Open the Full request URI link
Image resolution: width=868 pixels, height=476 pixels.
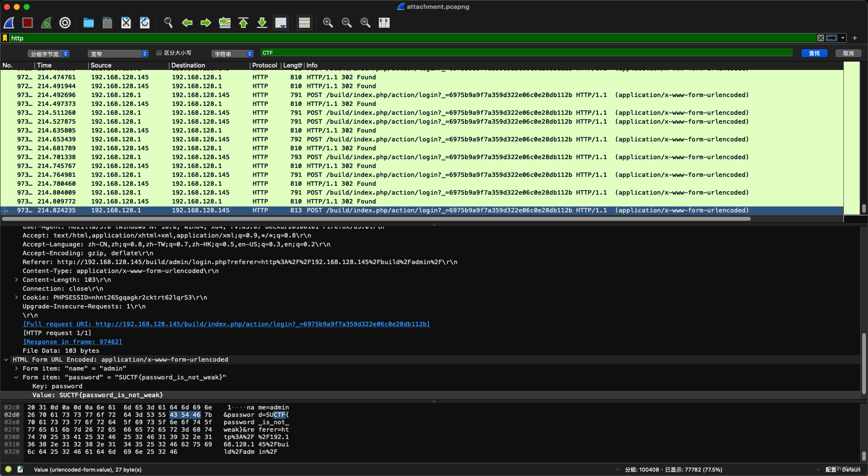click(x=227, y=324)
